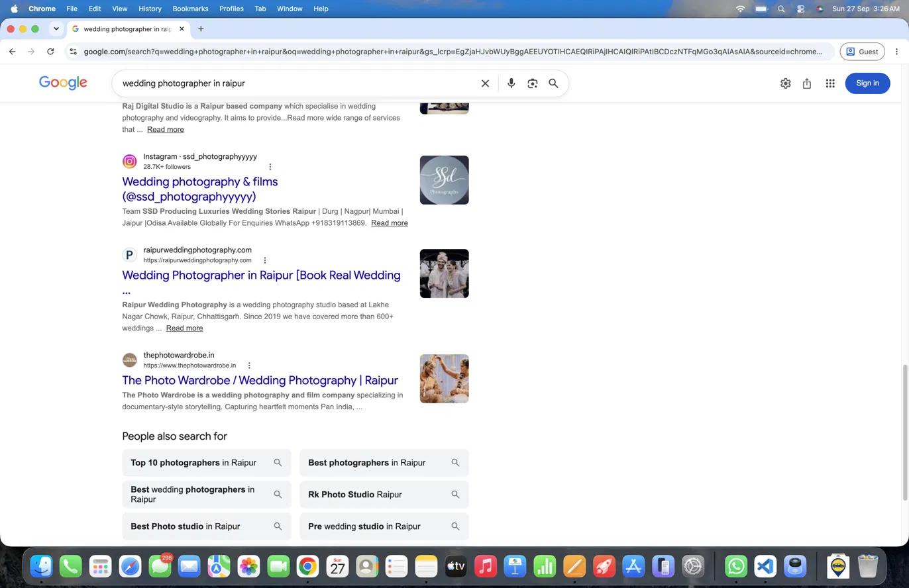Open the Google apps grid icon
Viewport: 909px width, 588px height.
[x=829, y=83]
